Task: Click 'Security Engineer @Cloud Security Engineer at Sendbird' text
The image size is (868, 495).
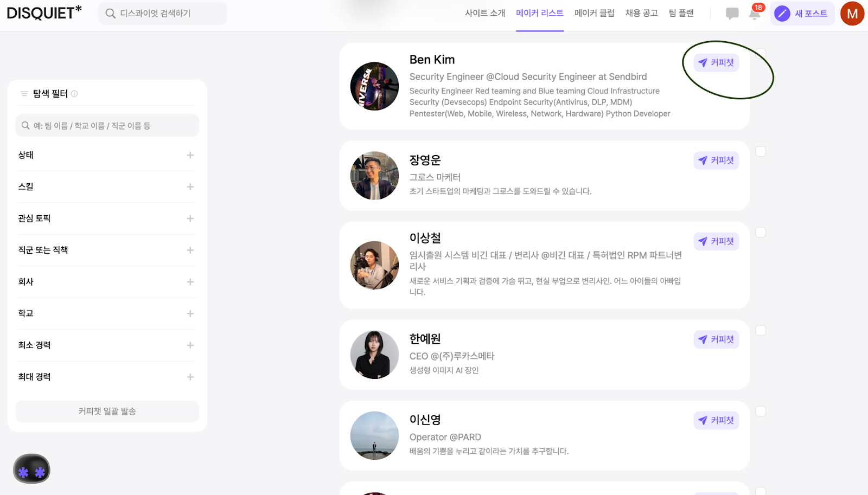Action: [528, 77]
